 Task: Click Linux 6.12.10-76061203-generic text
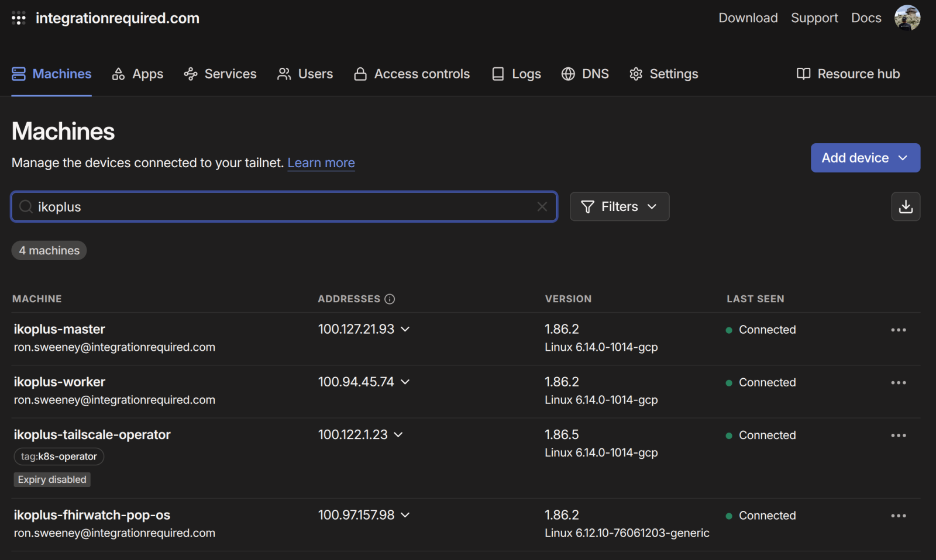click(x=627, y=533)
